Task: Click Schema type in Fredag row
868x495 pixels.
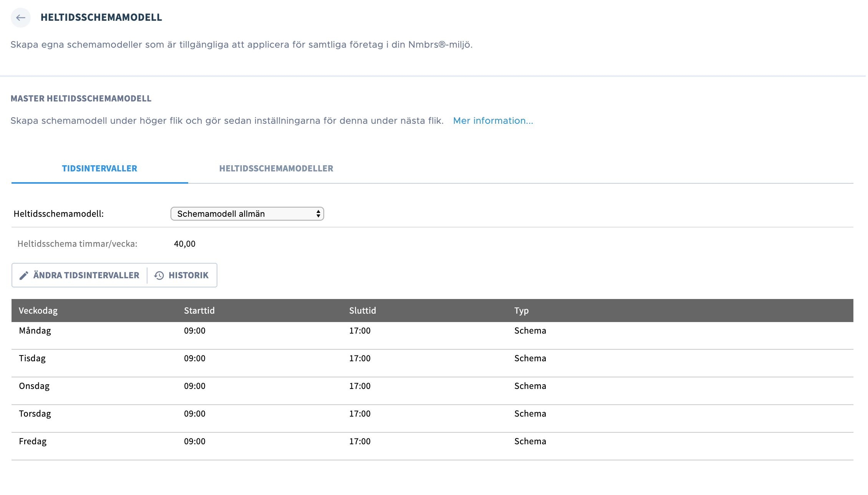Action: [530, 441]
